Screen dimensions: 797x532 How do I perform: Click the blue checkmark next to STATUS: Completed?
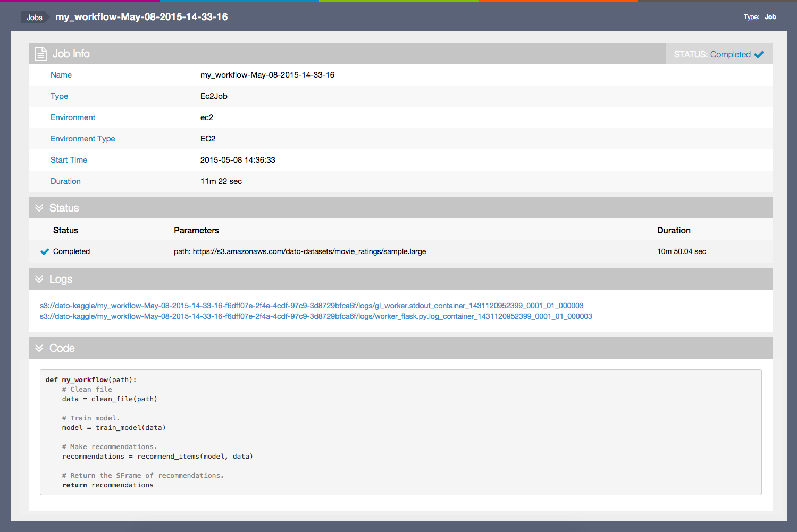759,54
